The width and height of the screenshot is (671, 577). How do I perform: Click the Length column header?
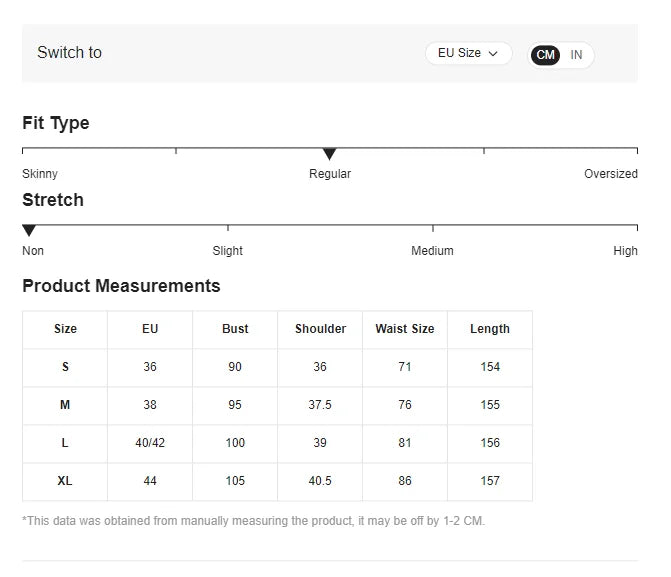coord(489,329)
